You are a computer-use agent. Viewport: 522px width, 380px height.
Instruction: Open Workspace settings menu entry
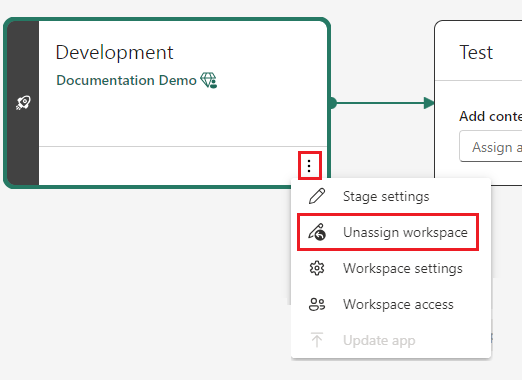point(391,268)
